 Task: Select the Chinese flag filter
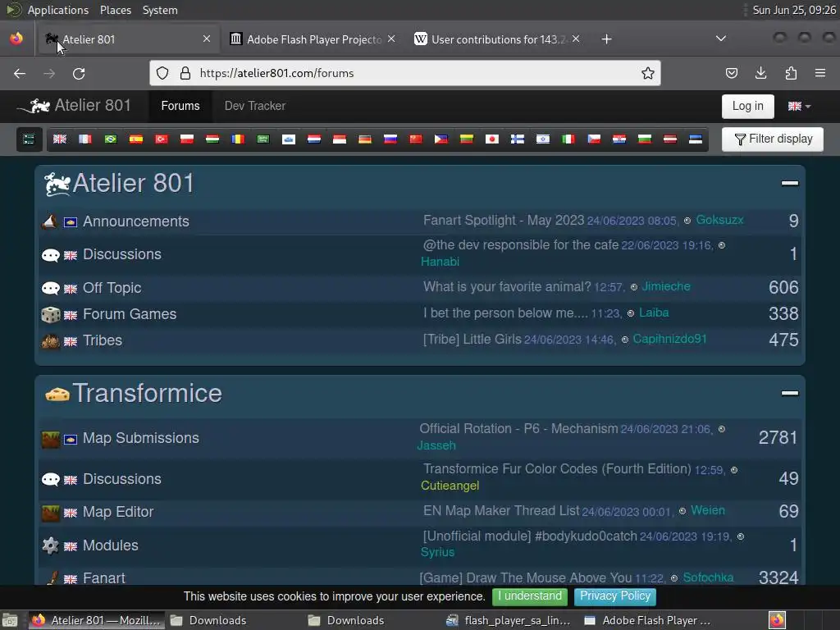(x=416, y=139)
